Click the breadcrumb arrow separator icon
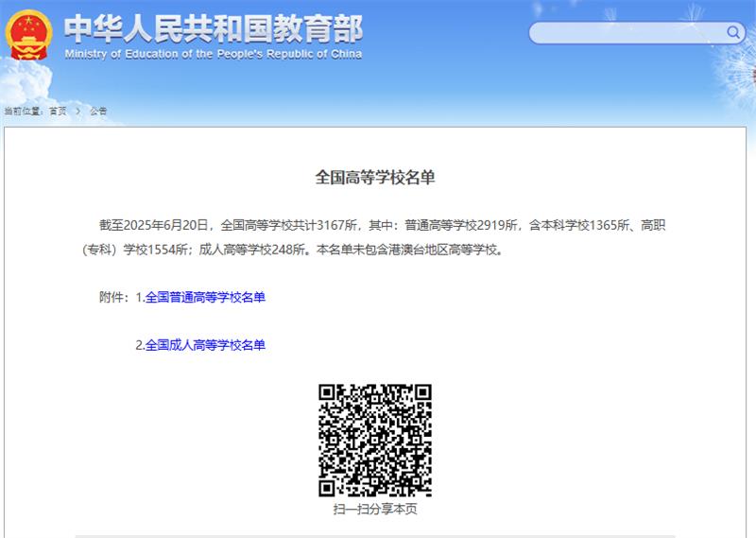756x538 pixels. click(x=78, y=111)
